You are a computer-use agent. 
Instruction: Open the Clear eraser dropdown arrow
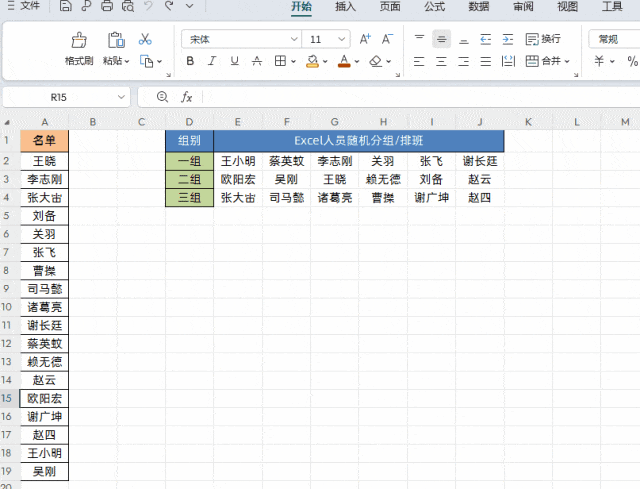click(x=389, y=62)
